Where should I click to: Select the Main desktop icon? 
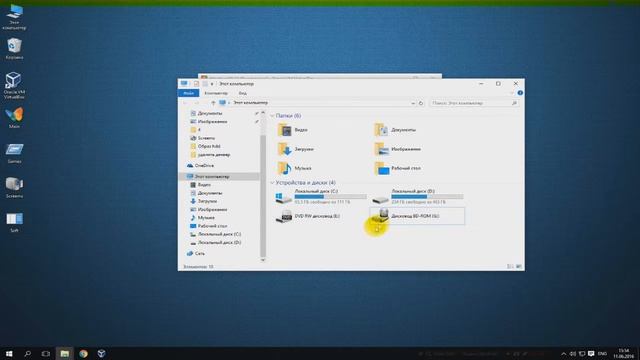pos(14,118)
